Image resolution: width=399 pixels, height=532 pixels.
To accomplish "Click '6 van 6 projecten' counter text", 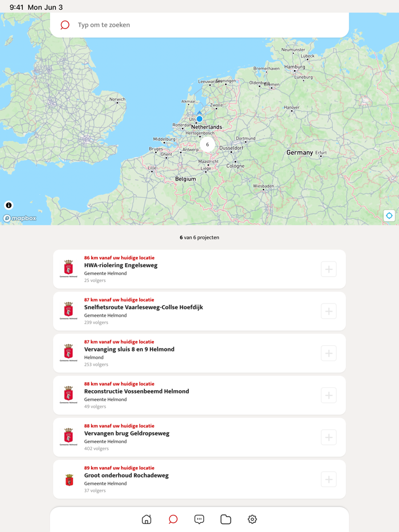I will pos(199,238).
